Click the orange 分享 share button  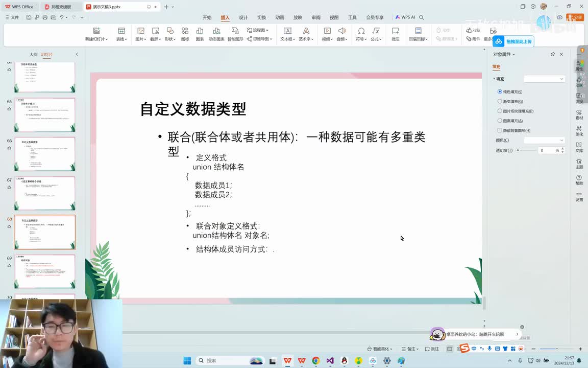pos(575,17)
